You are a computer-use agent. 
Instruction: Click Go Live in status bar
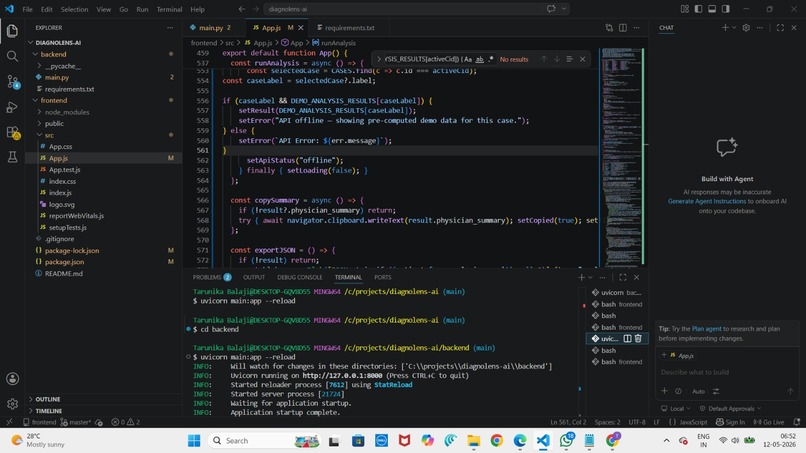click(769, 422)
